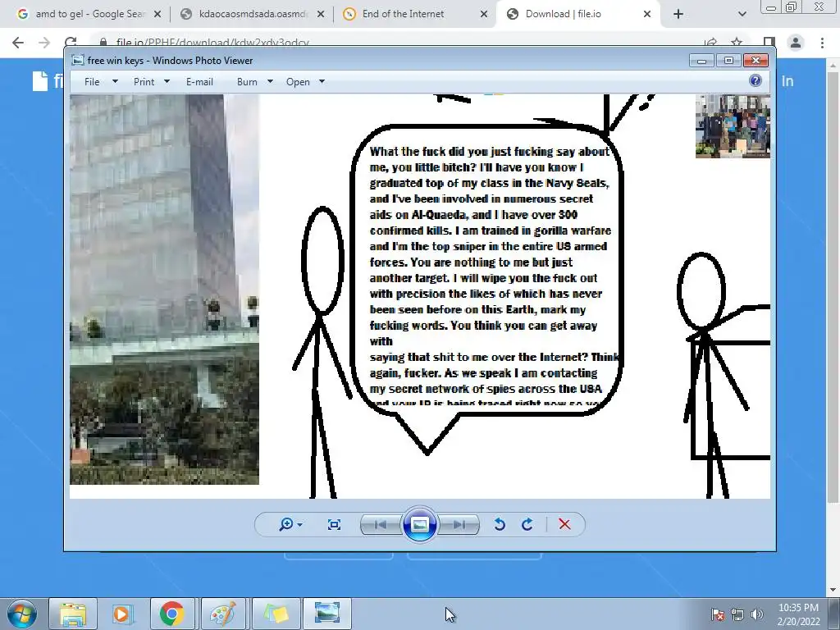The height and width of the screenshot is (630, 840).
Task: Click the file.io address bar URL
Action: pyautogui.click(x=212, y=43)
